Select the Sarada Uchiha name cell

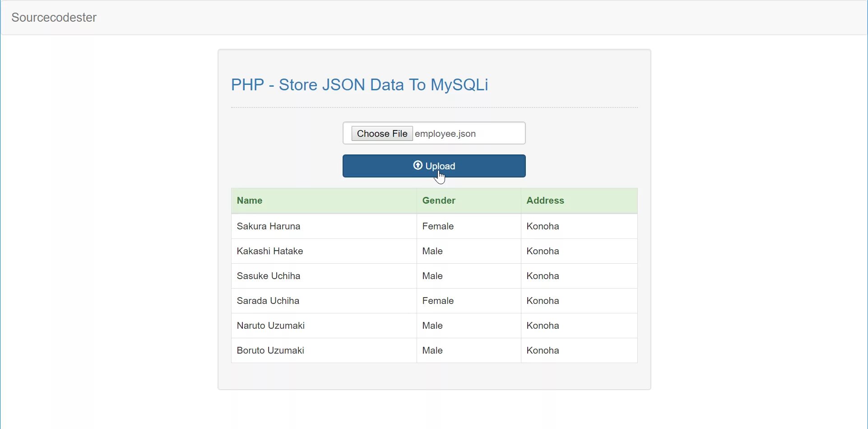268,301
